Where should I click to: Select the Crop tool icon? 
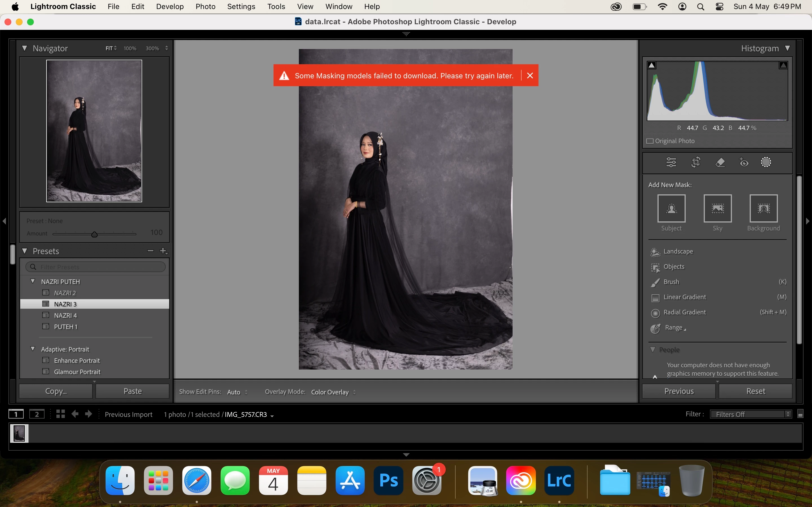[x=696, y=162]
